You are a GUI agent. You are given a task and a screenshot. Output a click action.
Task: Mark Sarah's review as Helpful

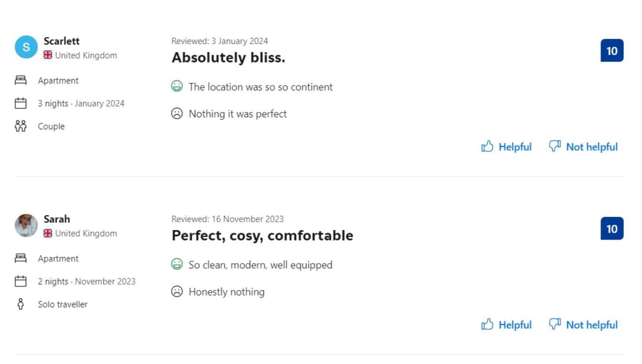click(506, 325)
